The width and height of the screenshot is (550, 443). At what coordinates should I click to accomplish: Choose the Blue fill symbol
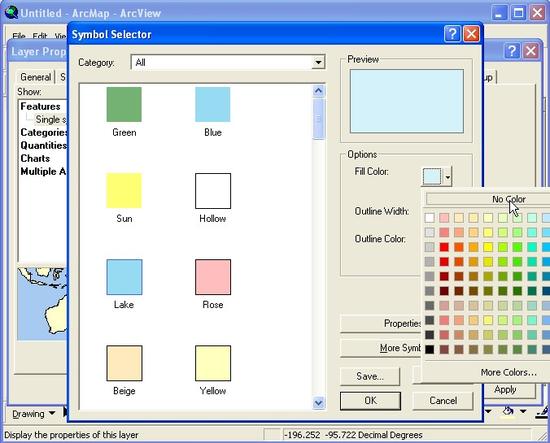(x=213, y=105)
